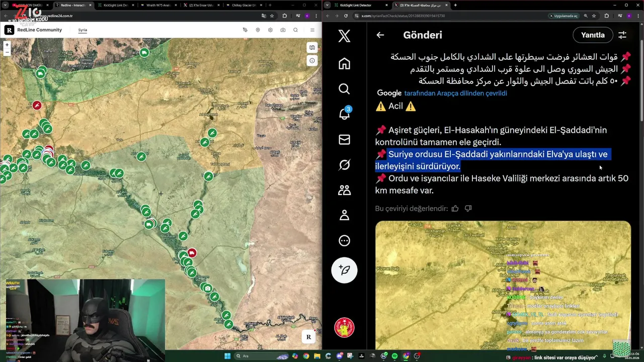
Task: Open More options circle in X sidebar
Action: pos(344,240)
